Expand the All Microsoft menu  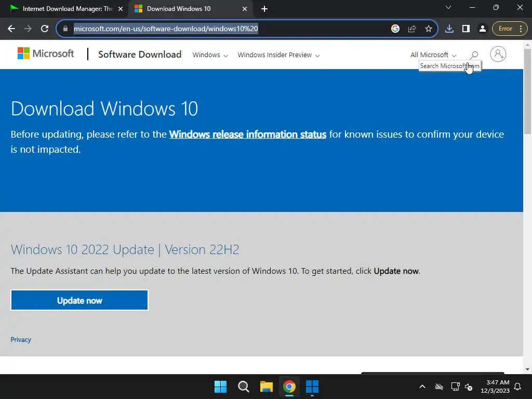point(433,55)
